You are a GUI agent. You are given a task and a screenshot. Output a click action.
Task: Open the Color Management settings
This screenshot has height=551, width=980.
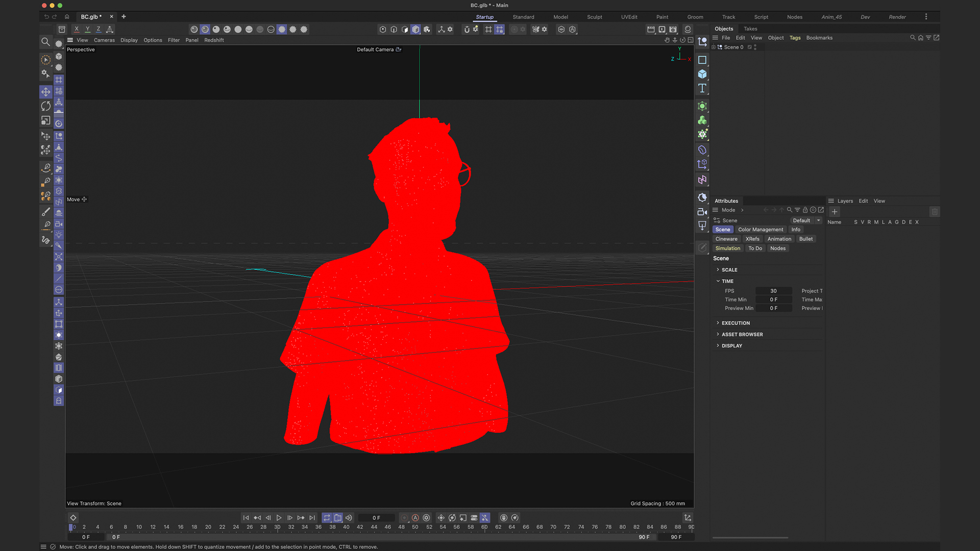761,229
